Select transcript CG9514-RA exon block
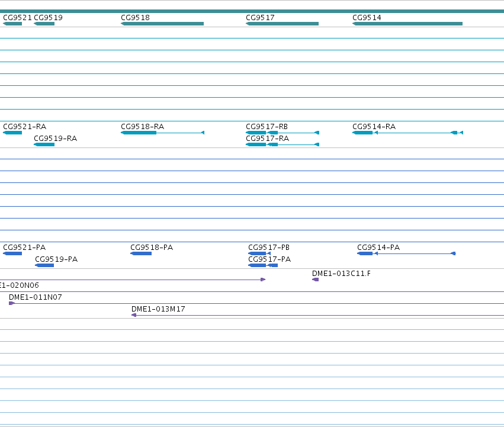This screenshot has height=427, width=504. click(362, 133)
